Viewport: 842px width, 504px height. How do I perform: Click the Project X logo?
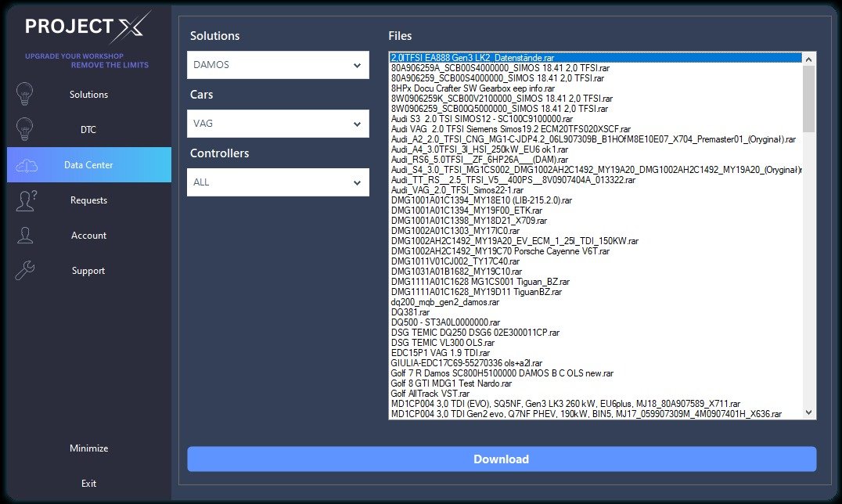coord(88,27)
